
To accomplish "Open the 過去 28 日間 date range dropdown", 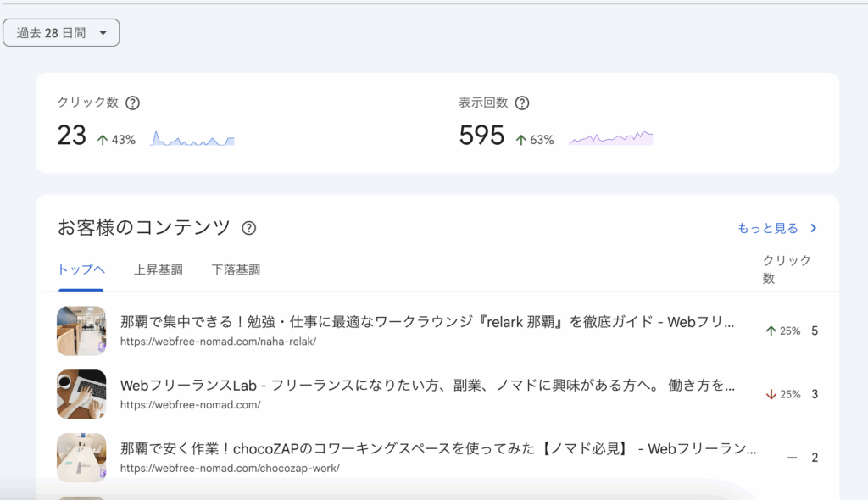I will coord(61,32).
